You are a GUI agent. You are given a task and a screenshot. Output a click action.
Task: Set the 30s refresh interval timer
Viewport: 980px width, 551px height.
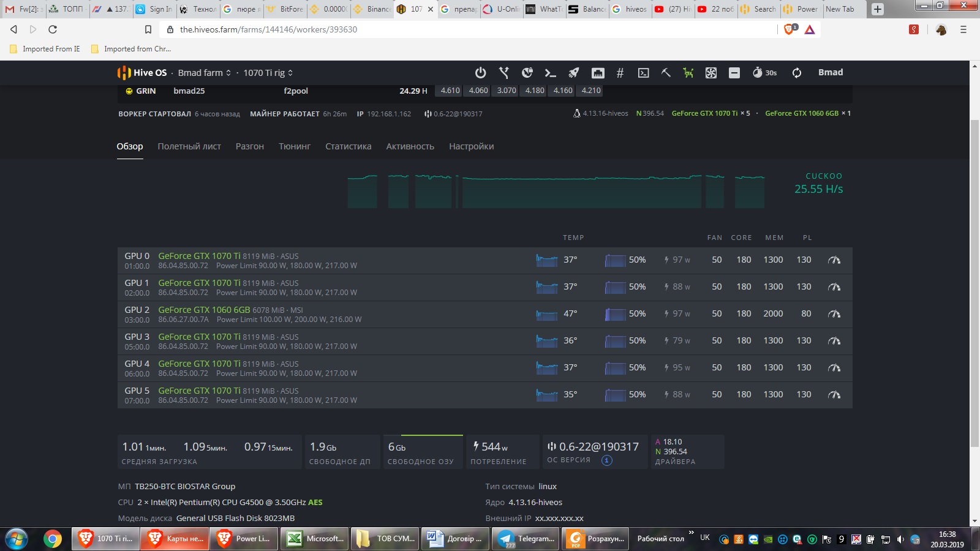tap(764, 73)
